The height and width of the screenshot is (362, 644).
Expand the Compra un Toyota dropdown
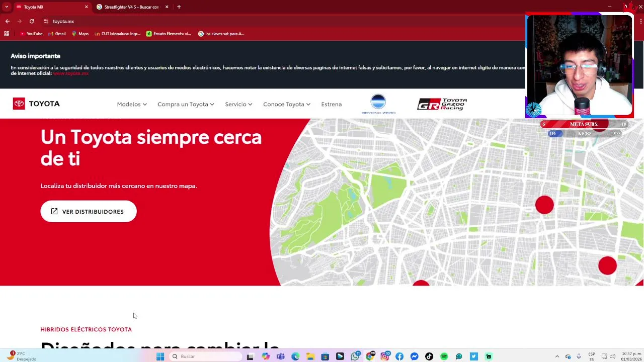click(x=186, y=104)
